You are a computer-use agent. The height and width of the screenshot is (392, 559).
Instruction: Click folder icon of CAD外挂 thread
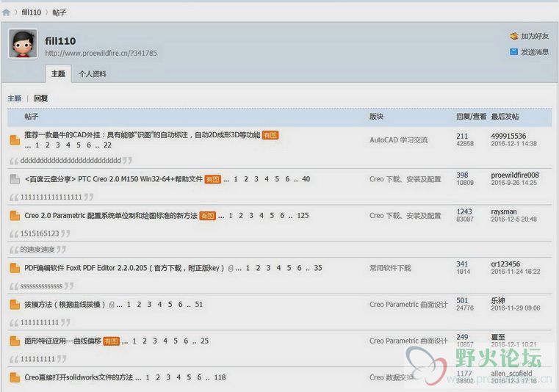(15, 140)
